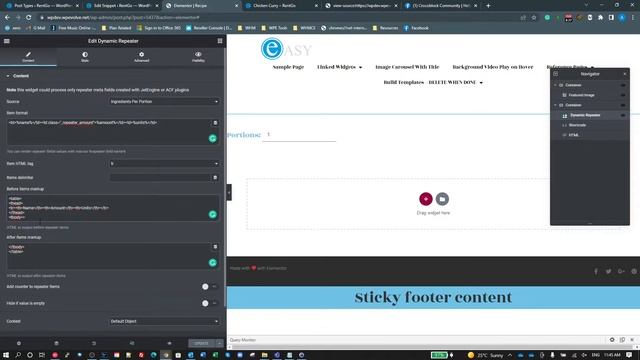
Task: Reload the page in browser
Action: tap(29, 18)
